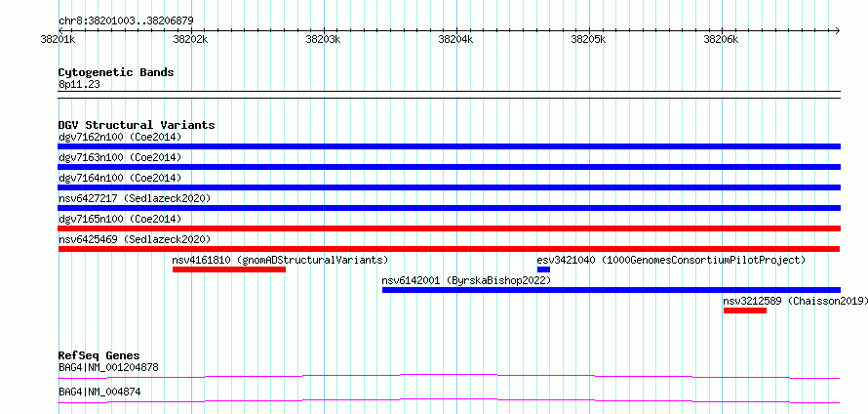Click the 8p11.23 band label
Screen dimensions: 868x414
[79, 85]
